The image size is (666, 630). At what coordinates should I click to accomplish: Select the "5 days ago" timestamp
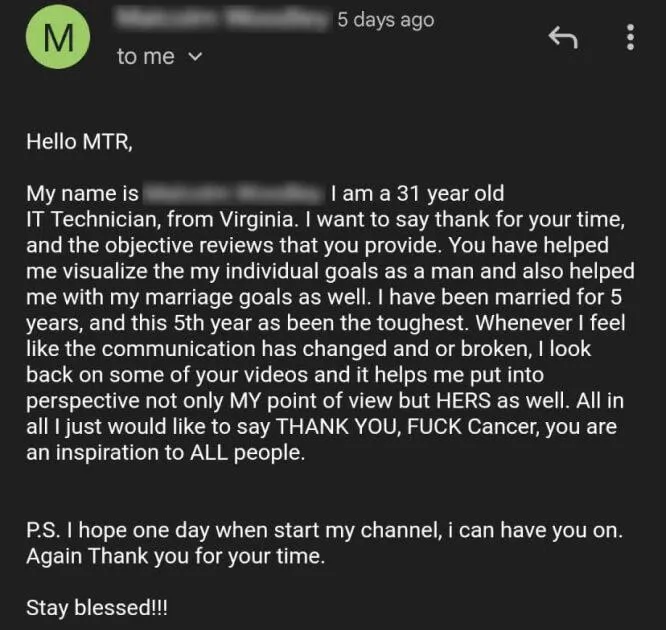coord(386,20)
